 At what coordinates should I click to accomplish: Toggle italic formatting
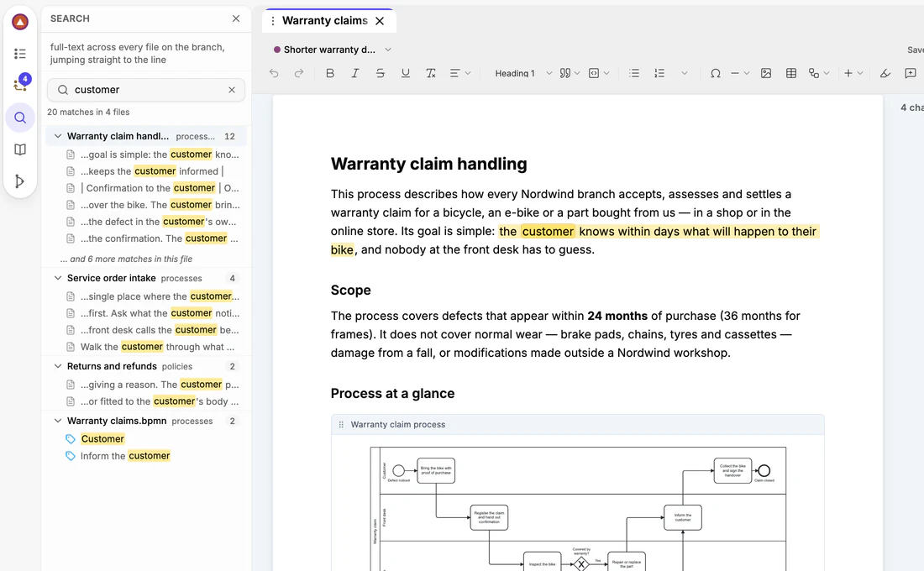354,73
